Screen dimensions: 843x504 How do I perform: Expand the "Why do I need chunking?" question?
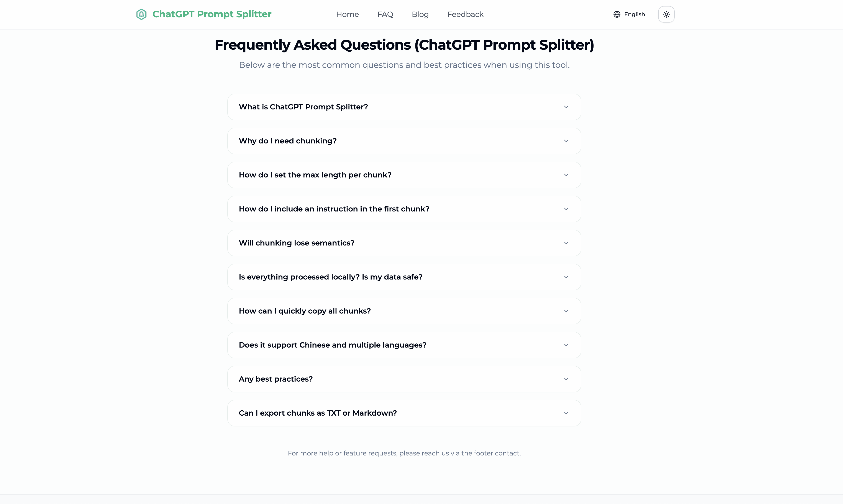click(288, 141)
